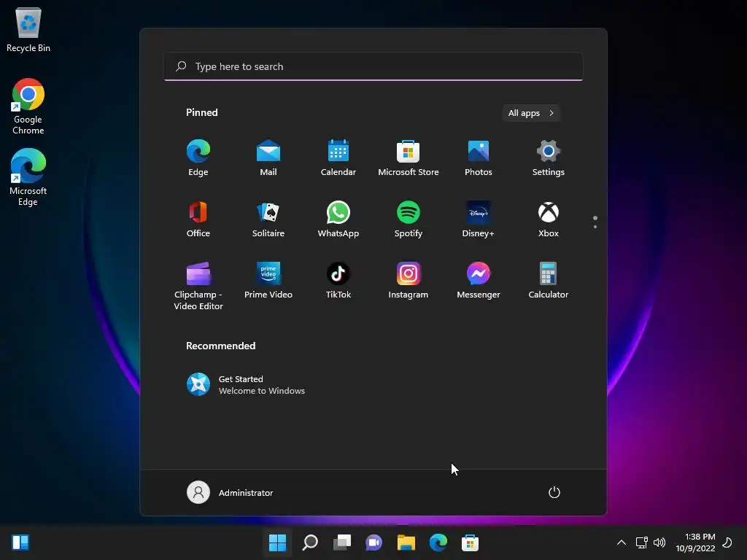Launch the Calendar app
This screenshot has height=560, width=747.
coord(338,158)
